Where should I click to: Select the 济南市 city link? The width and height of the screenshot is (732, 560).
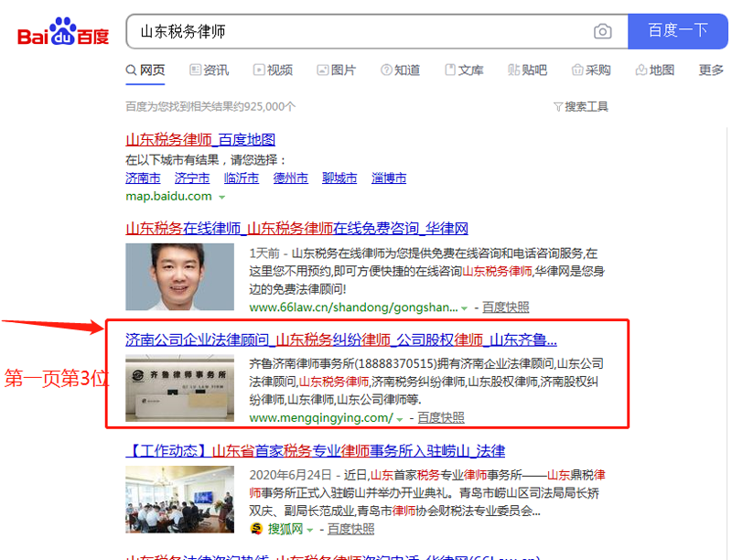click(143, 178)
